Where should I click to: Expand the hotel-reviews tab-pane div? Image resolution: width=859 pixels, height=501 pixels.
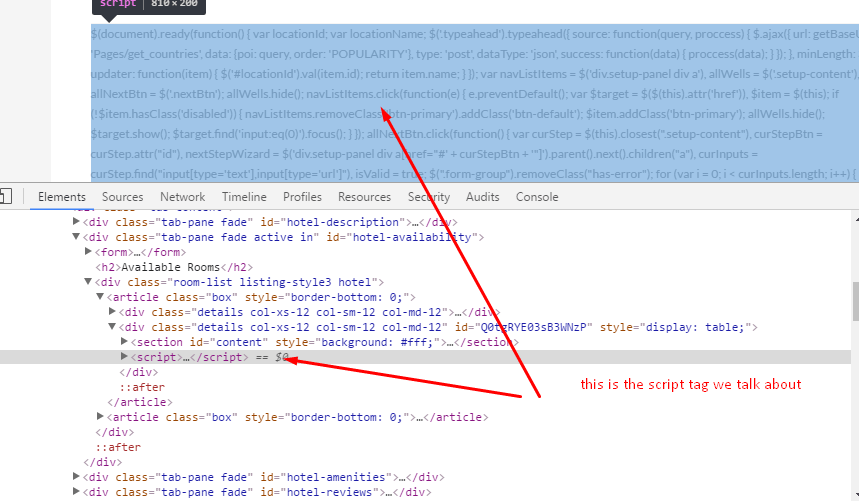(x=76, y=491)
